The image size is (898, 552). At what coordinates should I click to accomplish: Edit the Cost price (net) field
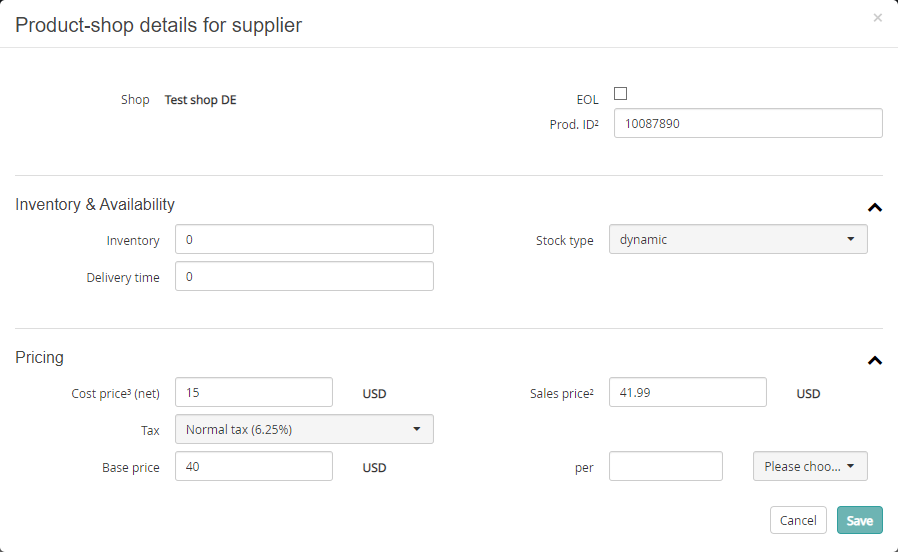tap(254, 392)
